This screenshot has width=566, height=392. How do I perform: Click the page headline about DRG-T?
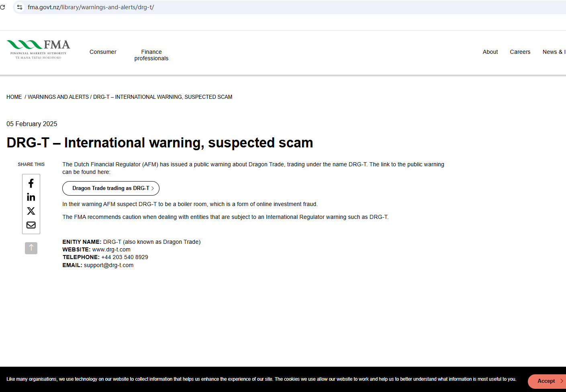(160, 143)
